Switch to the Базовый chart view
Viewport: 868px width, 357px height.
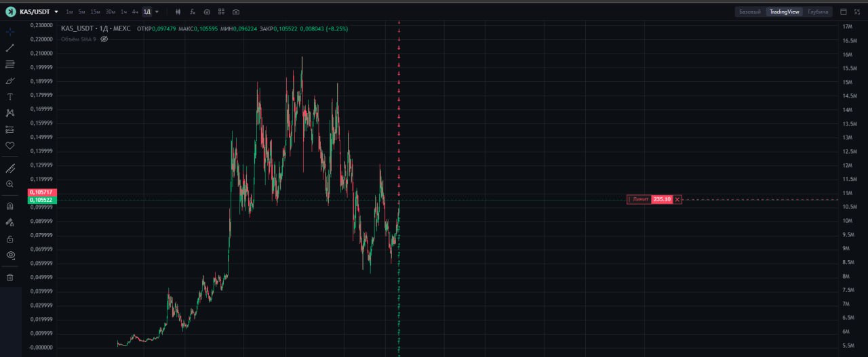tap(749, 12)
